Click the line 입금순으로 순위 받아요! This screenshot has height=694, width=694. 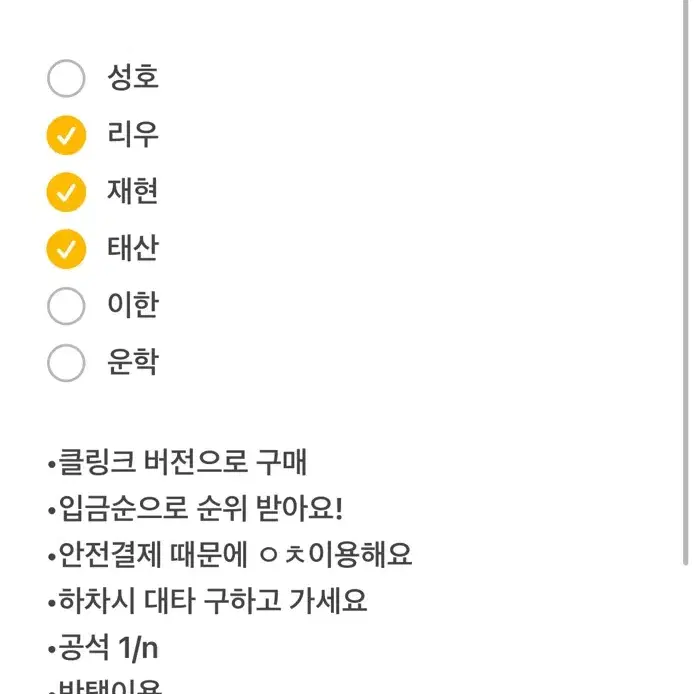coord(195,509)
